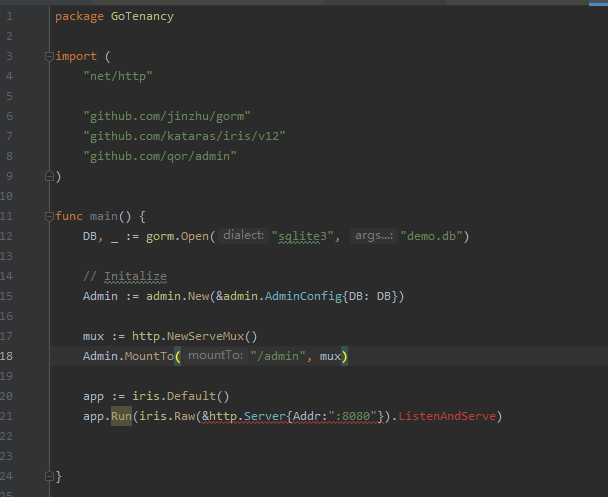
Task: Collapse the import block fold marker on line 3
Action: (49, 57)
